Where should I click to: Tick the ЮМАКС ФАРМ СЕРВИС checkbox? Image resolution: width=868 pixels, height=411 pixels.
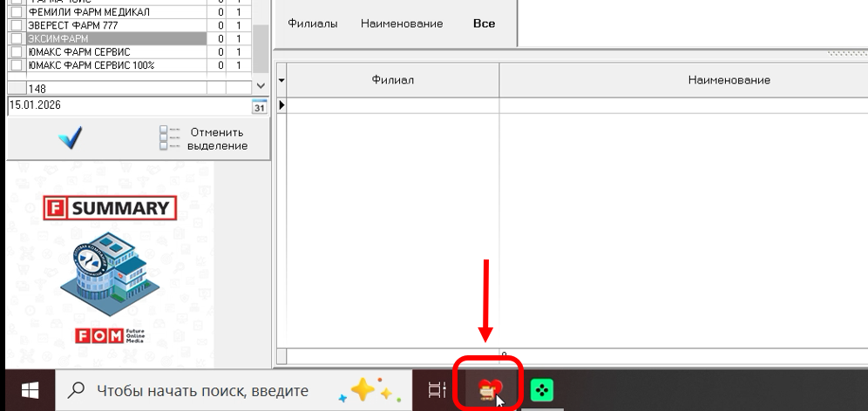click(17, 52)
